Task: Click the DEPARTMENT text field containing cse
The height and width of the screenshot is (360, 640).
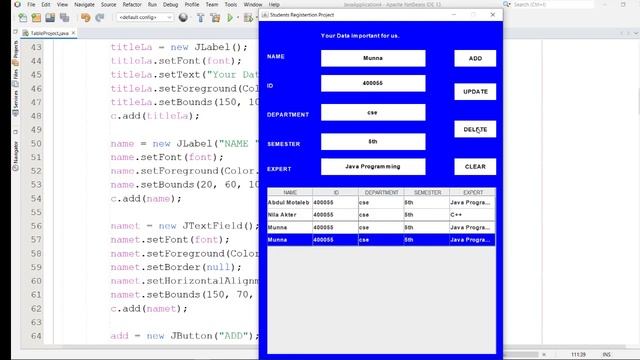Action: [373, 112]
